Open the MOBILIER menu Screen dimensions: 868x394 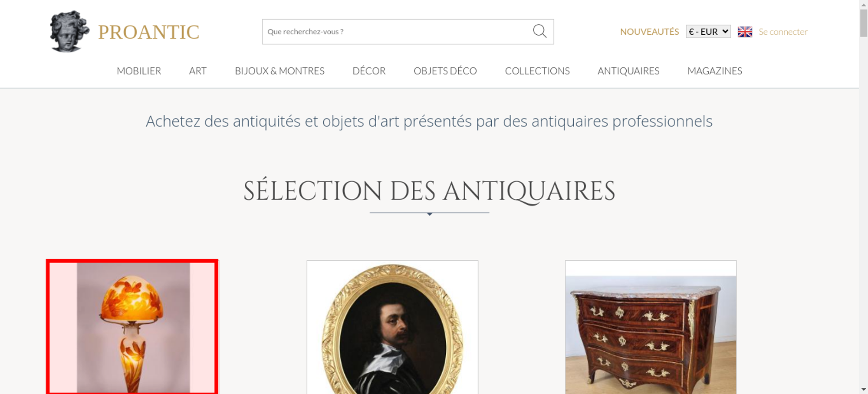139,71
